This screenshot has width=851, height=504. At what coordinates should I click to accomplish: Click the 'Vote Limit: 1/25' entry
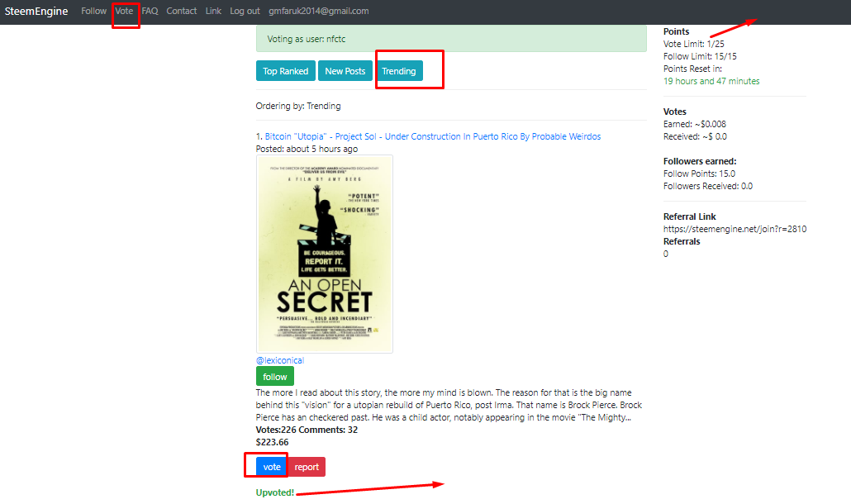click(x=694, y=44)
